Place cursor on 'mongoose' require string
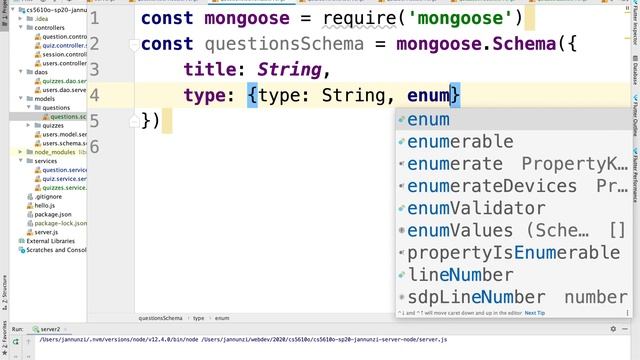The width and height of the screenshot is (640, 360). (460, 18)
